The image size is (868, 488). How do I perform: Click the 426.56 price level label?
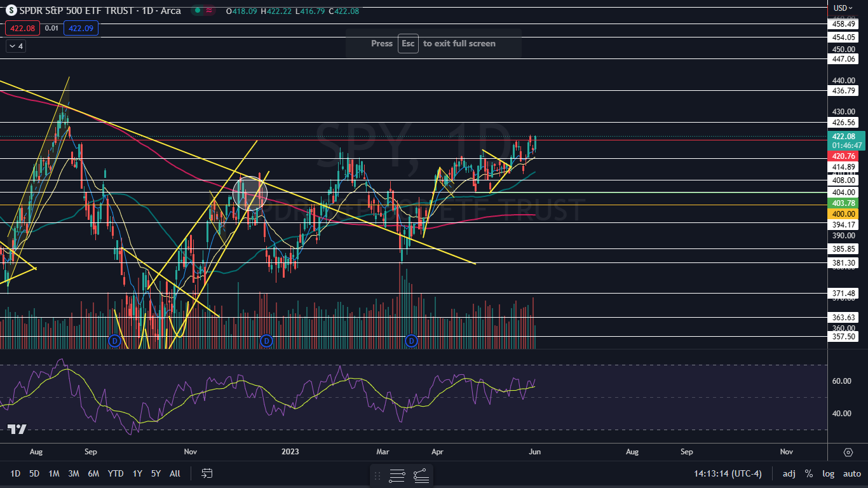[844, 122]
